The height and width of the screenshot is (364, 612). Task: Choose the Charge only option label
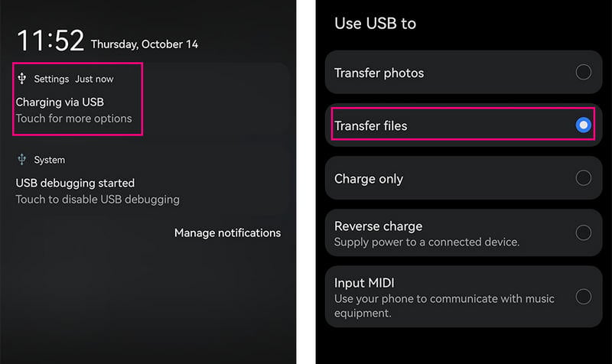368,179
